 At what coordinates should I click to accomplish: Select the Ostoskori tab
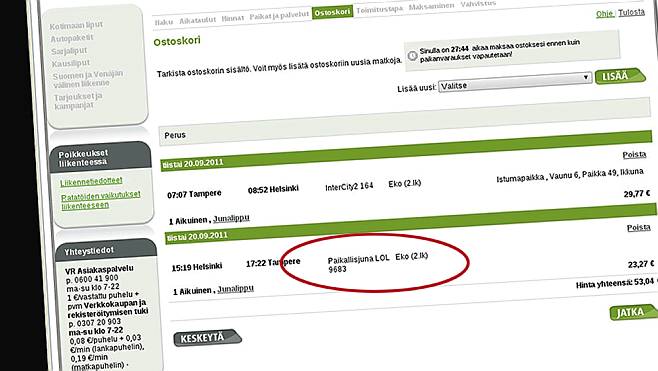click(332, 13)
